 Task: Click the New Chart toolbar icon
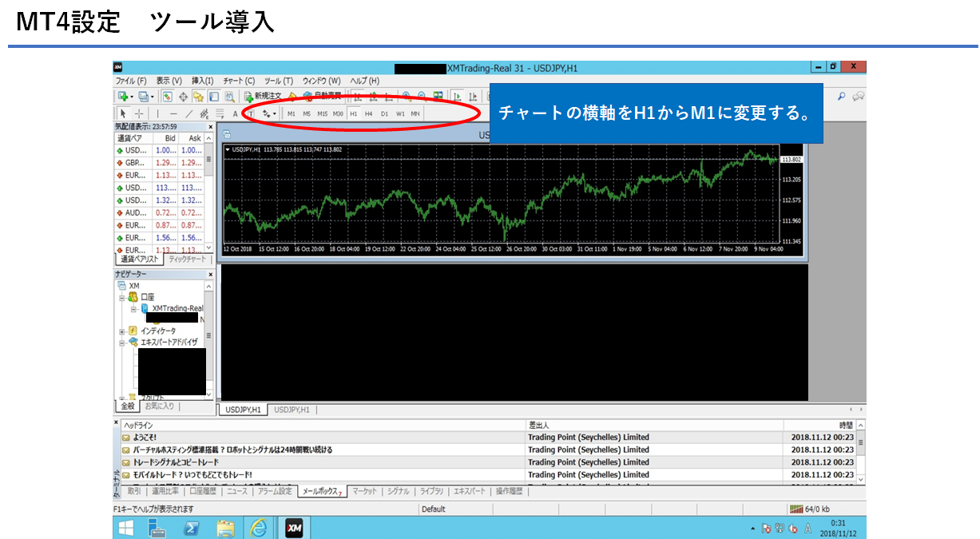click(x=123, y=97)
